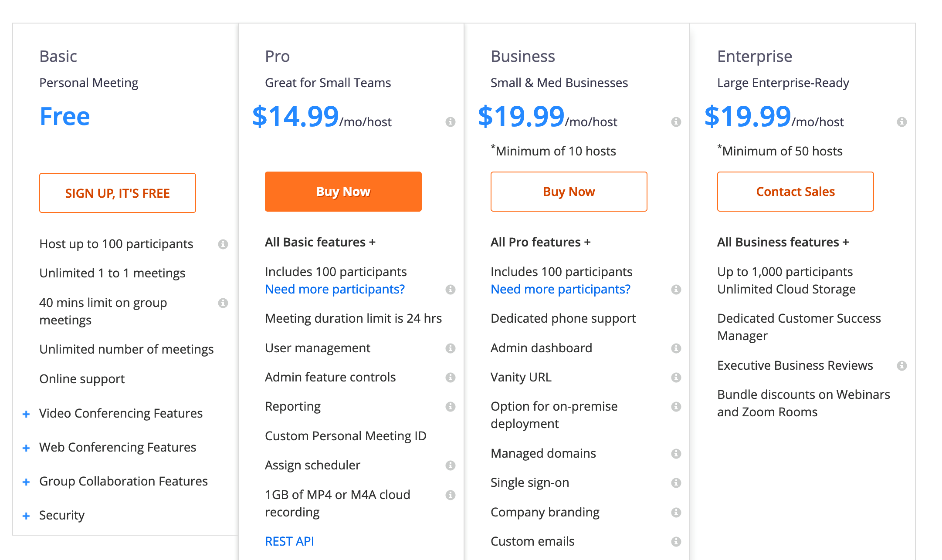Click Personal Meeting subtitle
Screen dimensions: 942x560
coord(89,83)
